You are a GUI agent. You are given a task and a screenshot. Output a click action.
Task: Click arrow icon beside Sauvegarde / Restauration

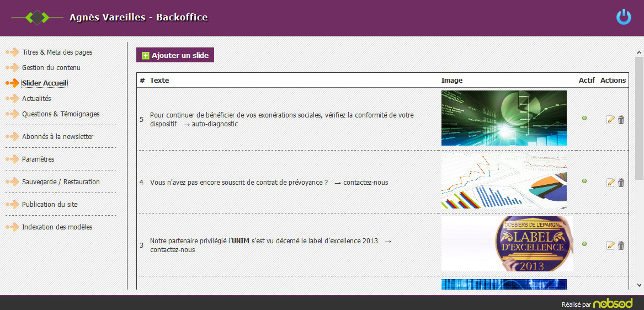[x=12, y=181]
